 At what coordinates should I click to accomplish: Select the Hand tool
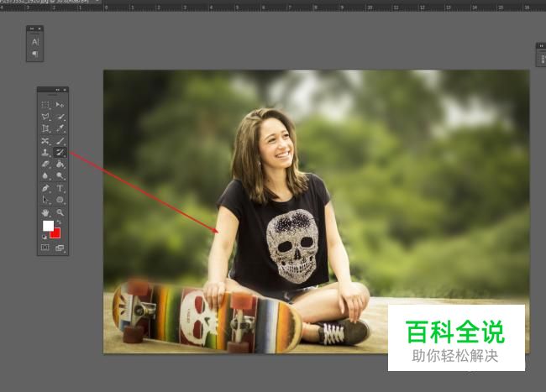pyautogui.click(x=45, y=212)
